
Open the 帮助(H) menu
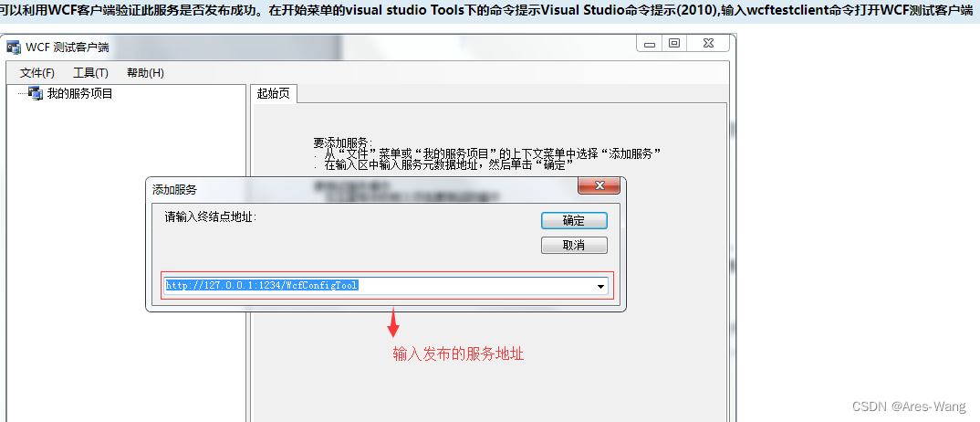coord(145,73)
